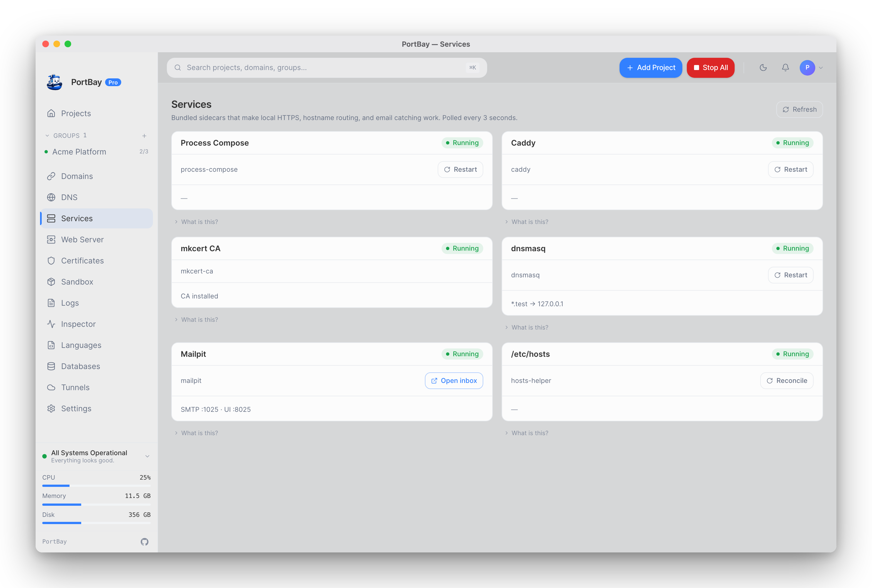The width and height of the screenshot is (872, 588).
Task: Go to the Domains section
Action: click(96, 176)
